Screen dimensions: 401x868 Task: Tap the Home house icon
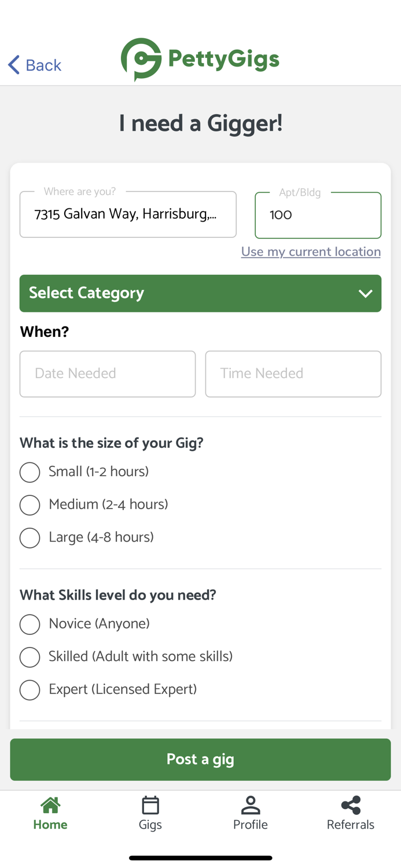[50, 805]
